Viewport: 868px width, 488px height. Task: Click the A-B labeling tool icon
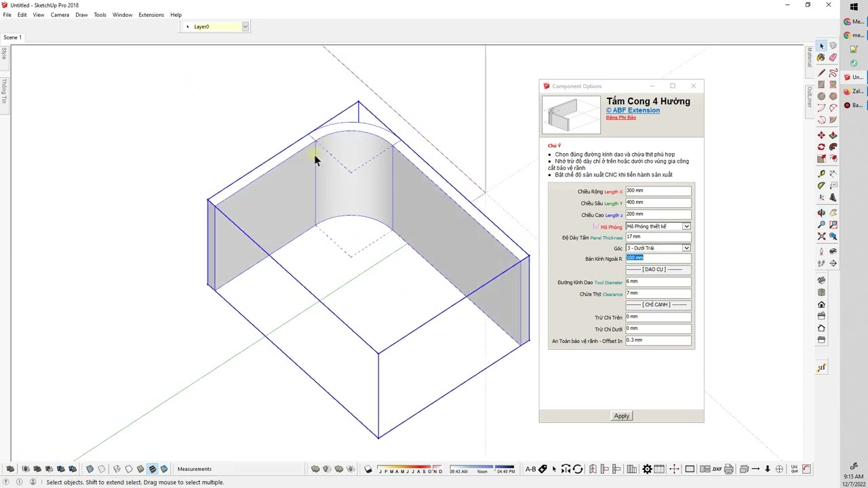point(530,469)
